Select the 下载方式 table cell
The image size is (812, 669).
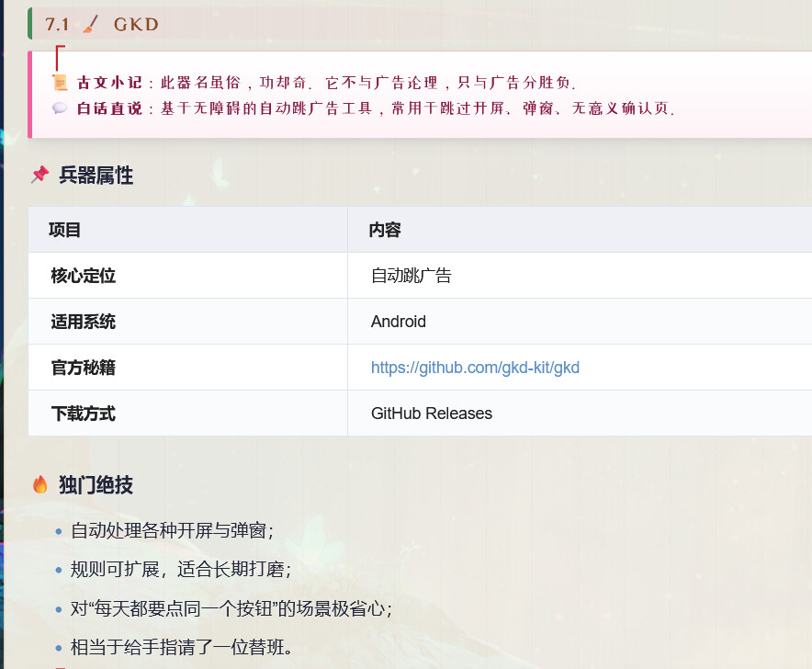[188, 413]
